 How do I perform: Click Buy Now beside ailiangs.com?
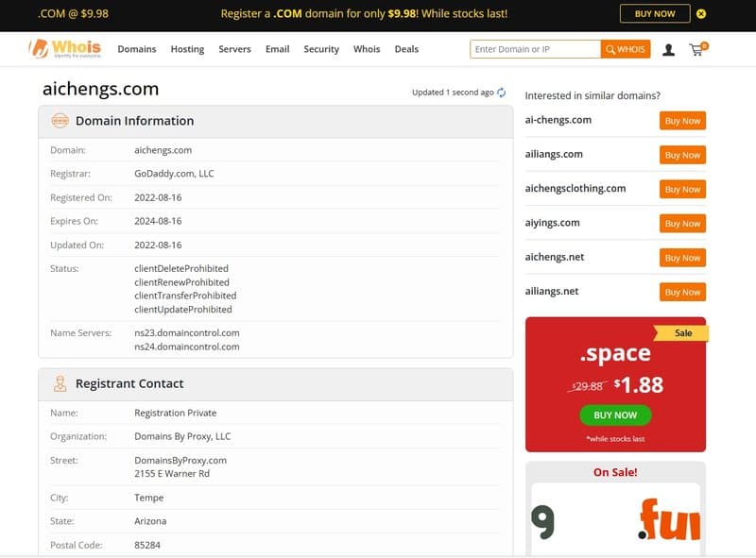(681, 155)
